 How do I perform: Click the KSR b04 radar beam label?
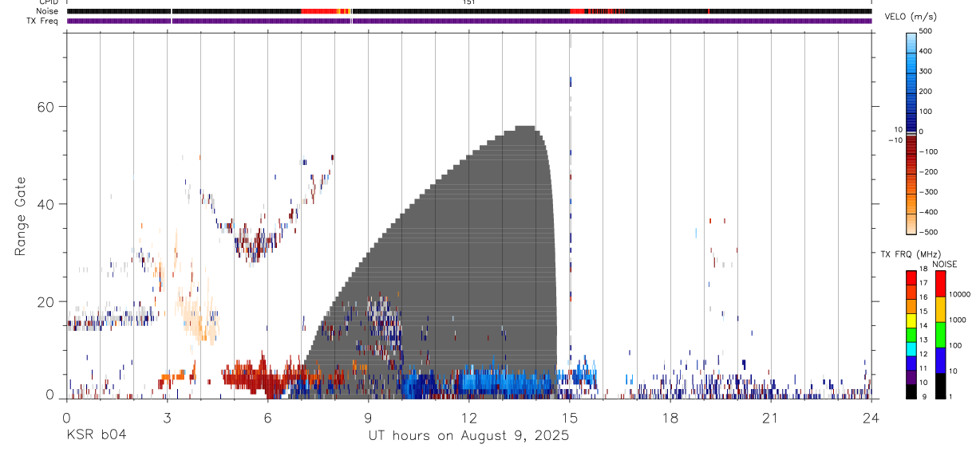[95, 436]
